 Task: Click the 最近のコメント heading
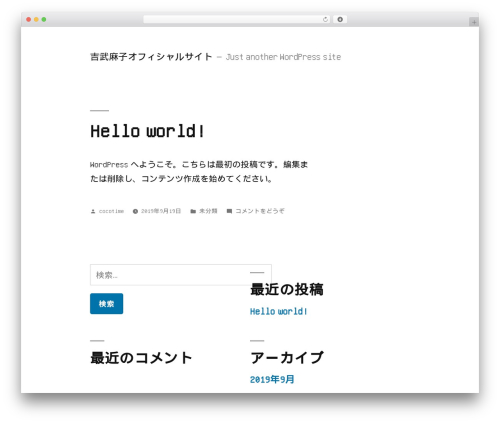click(141, 358)
